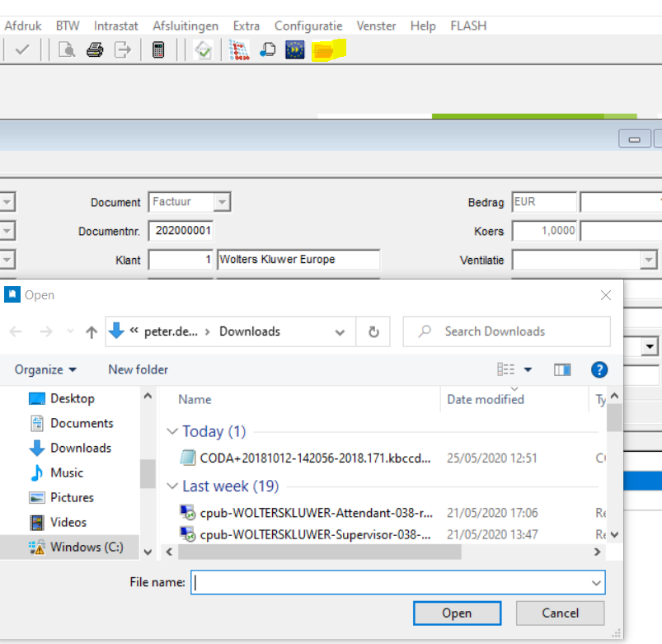Open the BTW menu
The width and height of the screenshot is (662, 644).
[68, 26]
